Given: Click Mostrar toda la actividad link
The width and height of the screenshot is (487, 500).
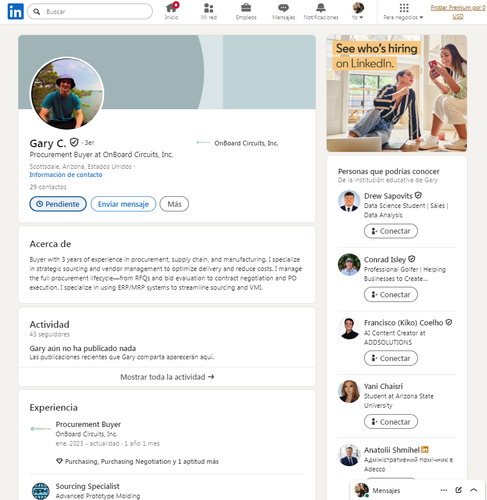Looking at the screenshot, I should click(x=167, y=377).
